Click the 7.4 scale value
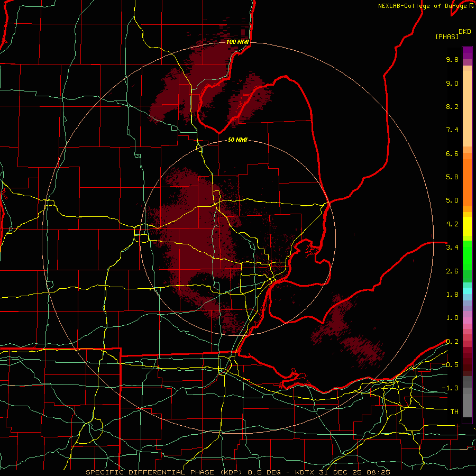476x476 pixels. pyautogui.click(x=452, y=130)
